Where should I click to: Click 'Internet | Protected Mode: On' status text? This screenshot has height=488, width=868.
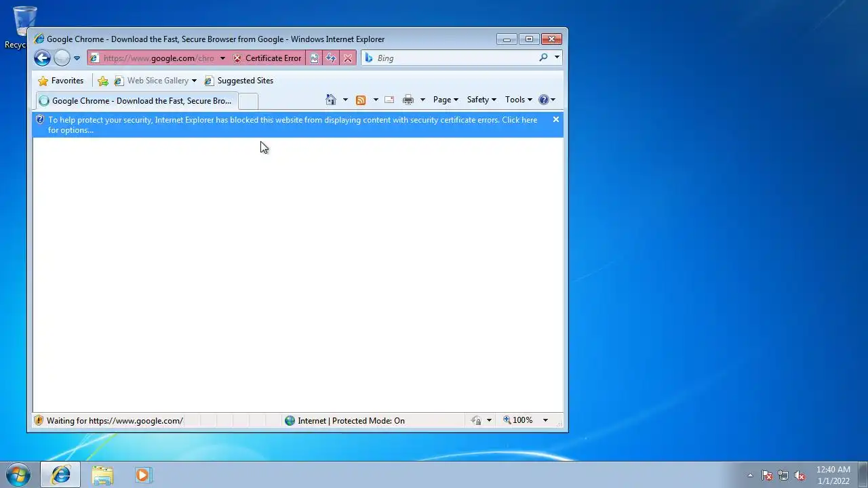point(351,421)
